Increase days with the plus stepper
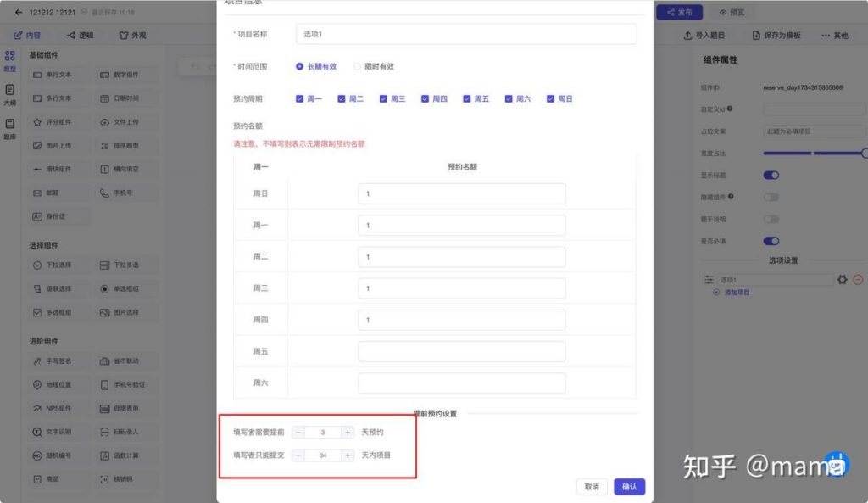Image resolution: width=868 pixels, height=503 pixels. [348, 432]
